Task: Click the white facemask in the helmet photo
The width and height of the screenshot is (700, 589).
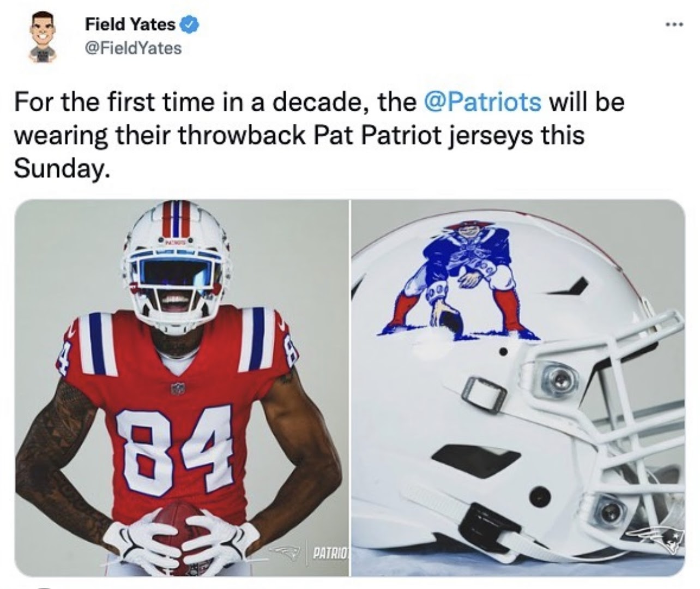Action: pos(616,425)
